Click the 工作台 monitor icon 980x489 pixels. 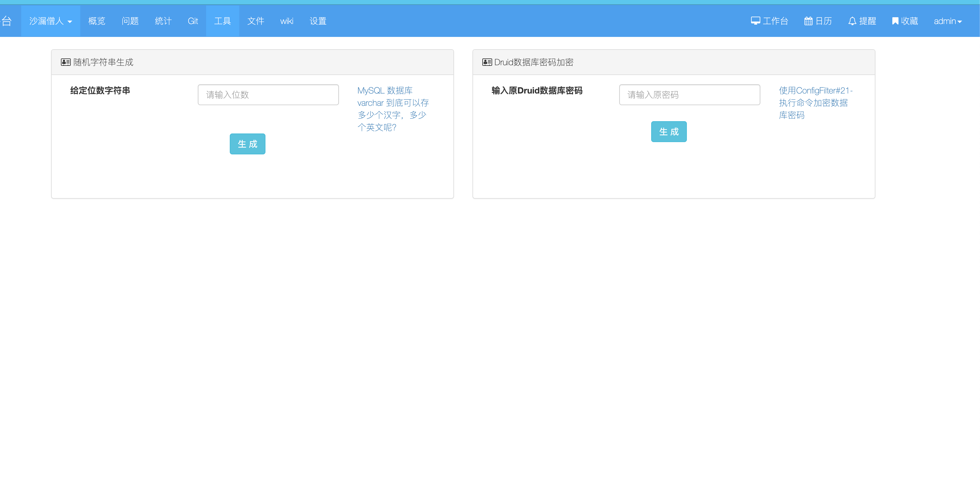(755, 21)
